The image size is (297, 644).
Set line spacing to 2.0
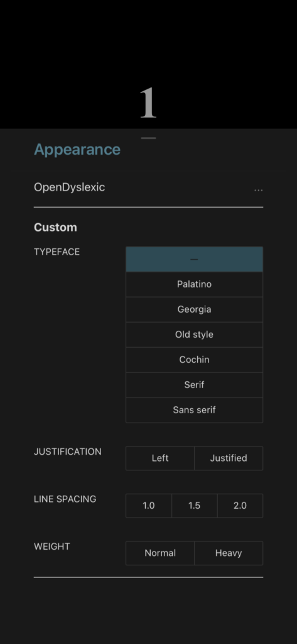[240, 506]
